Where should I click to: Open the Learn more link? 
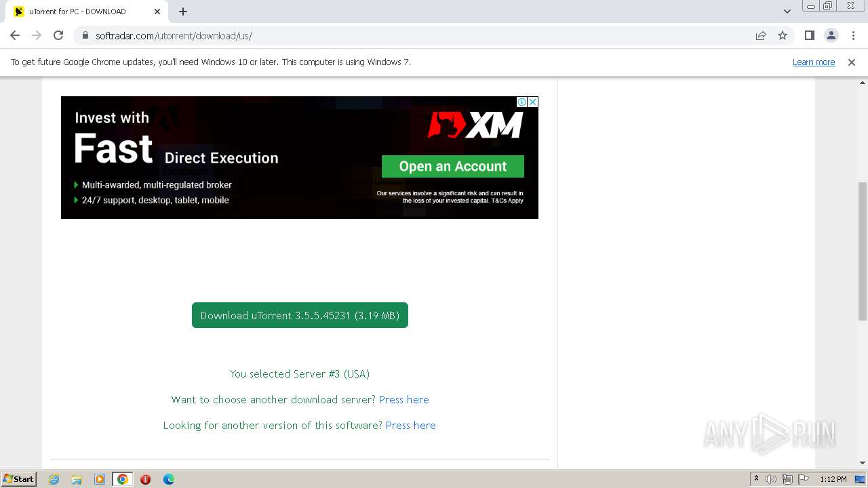click(814, 62)
